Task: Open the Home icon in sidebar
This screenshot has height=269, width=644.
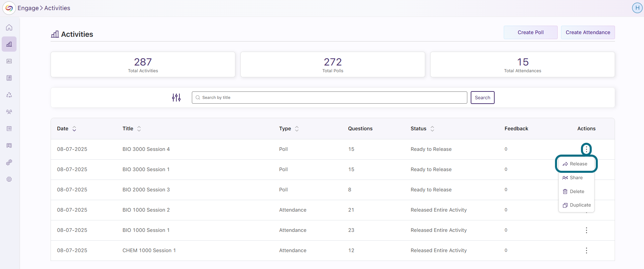Action: pos(9,27)
